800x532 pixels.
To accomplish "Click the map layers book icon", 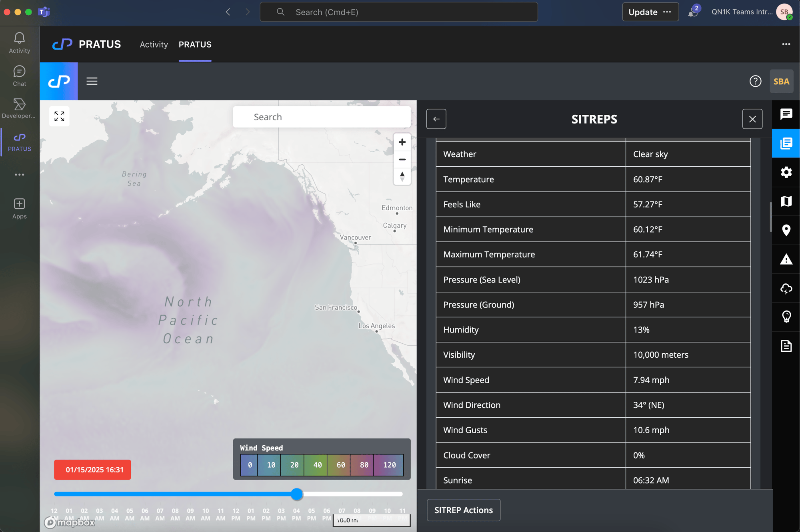I will point(786,201).
